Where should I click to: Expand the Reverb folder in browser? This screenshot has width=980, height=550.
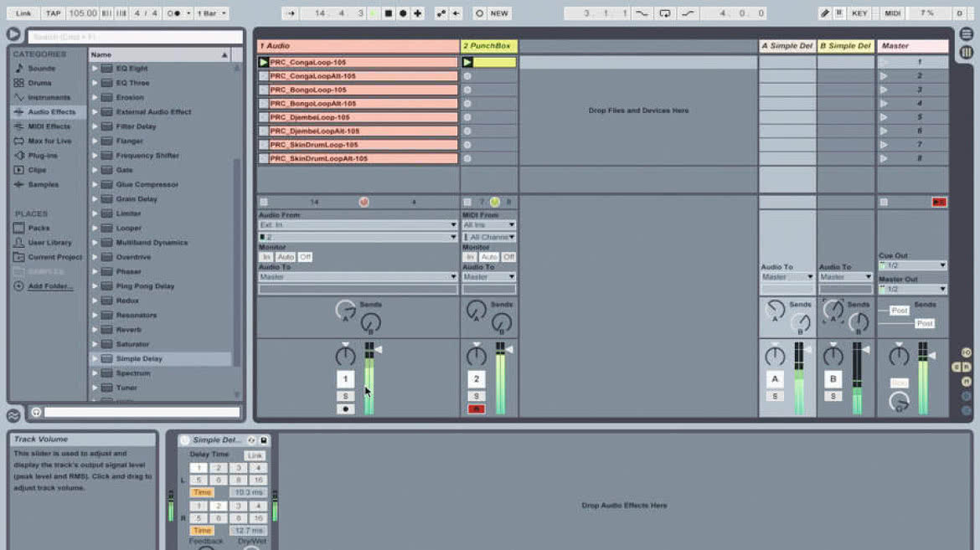coord(95,330)
